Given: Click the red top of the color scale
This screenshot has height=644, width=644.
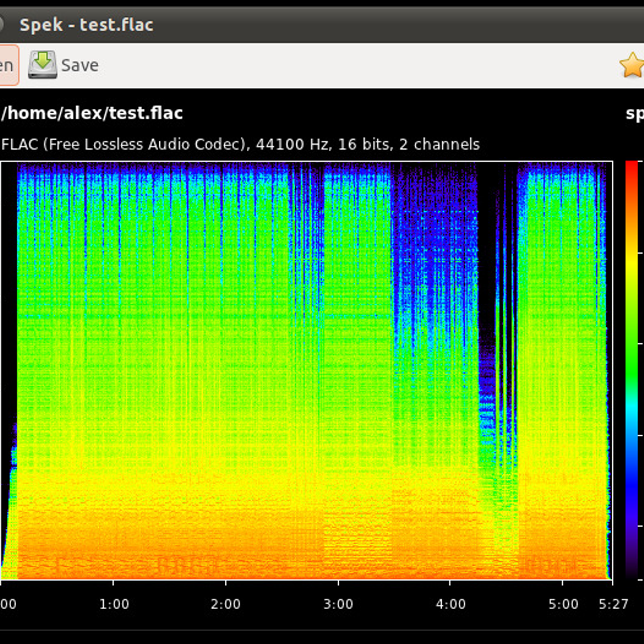Looking at the screenshot, I should pos(632,169).
